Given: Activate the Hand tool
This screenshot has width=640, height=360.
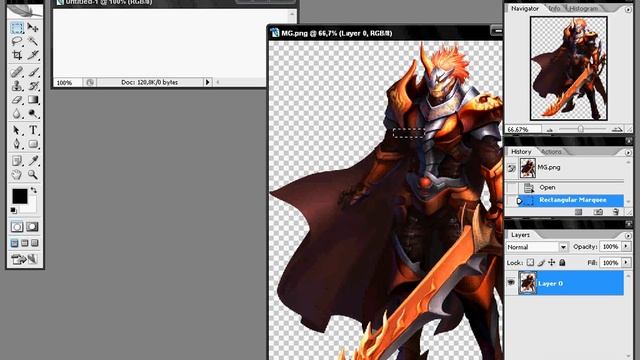Looking at the screenshot, I should coord(17,175).
